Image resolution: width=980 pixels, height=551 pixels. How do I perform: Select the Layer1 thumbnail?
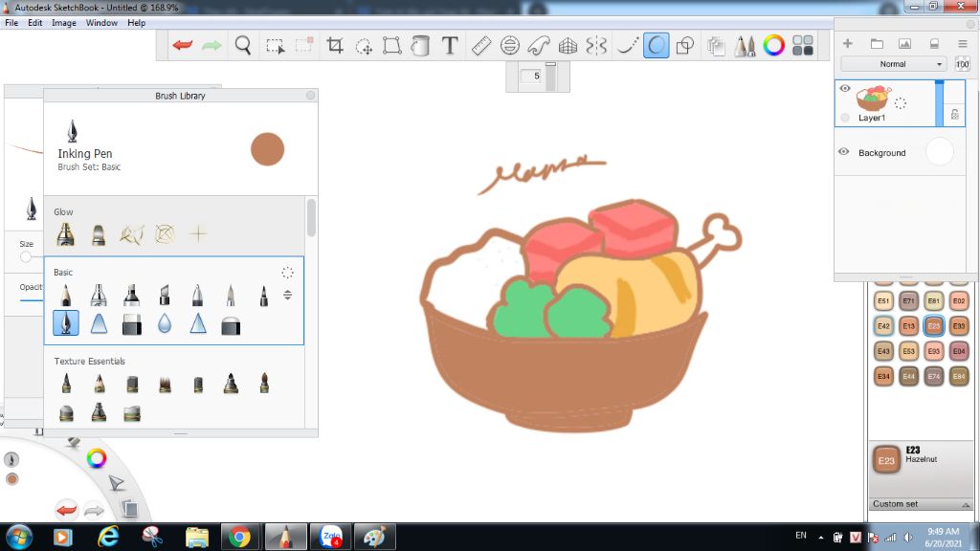[x=873, y=99]
